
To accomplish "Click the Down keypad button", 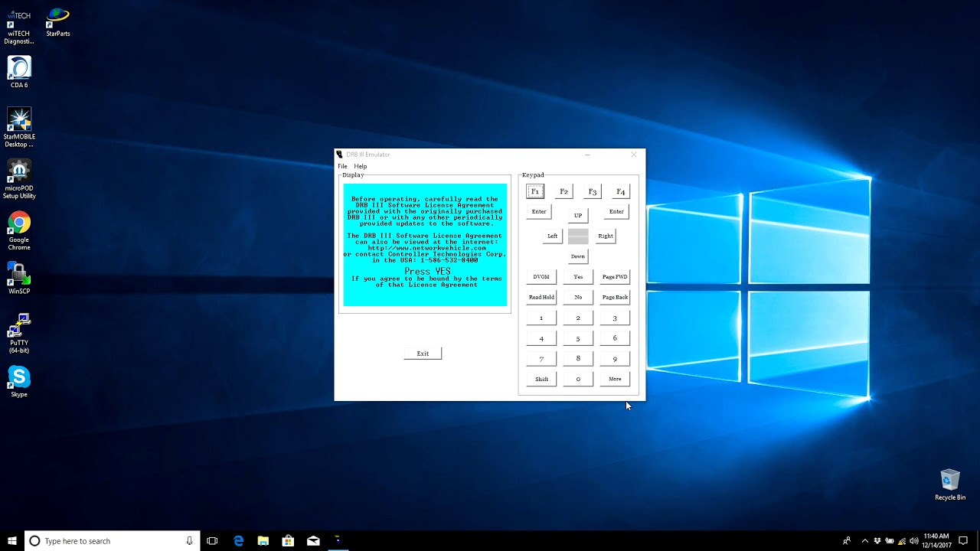I will point(578,256).
